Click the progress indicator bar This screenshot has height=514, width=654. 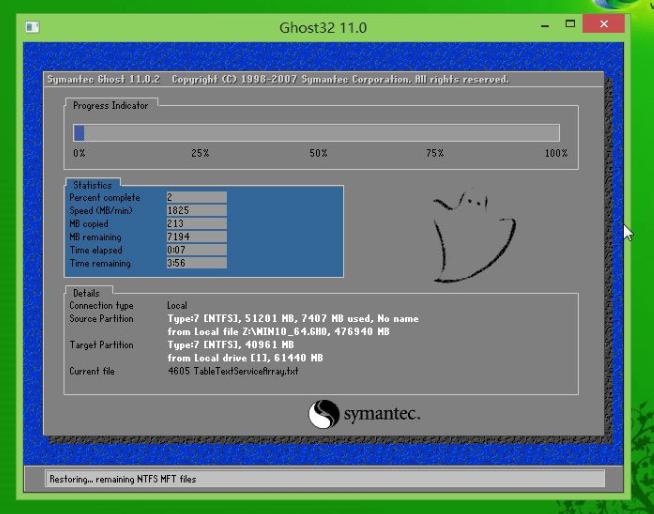tap(316, 133)
